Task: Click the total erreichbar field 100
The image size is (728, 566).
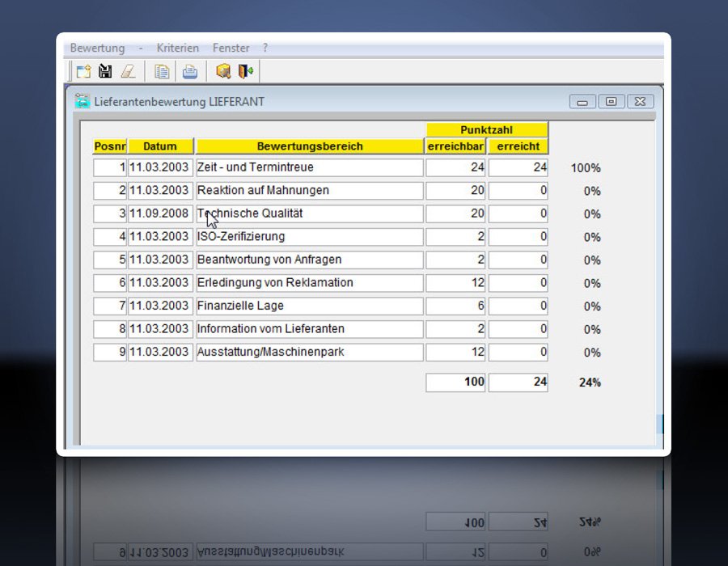Action: pyautogui.click(x=455, y=382)
